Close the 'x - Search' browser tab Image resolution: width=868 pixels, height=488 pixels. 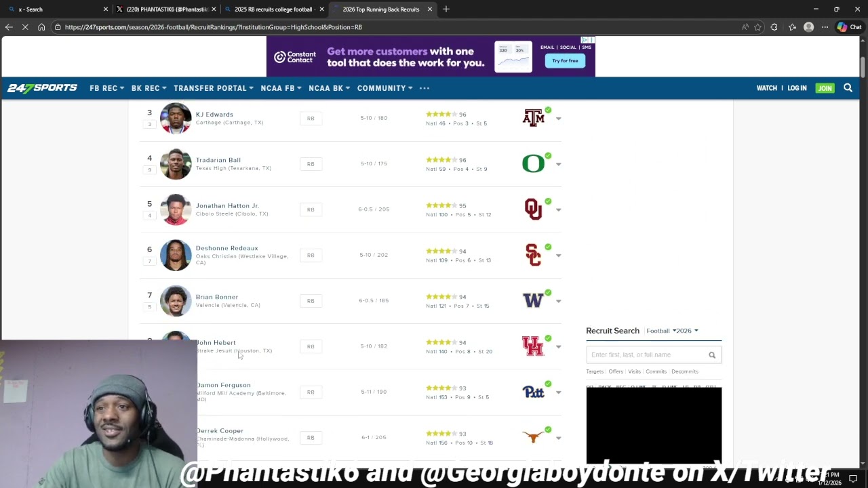105,9
